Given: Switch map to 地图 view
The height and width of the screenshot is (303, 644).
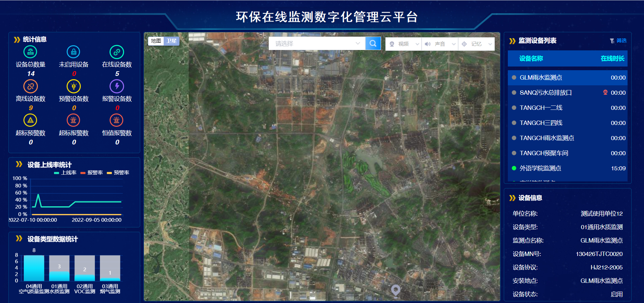Looking at the screenshot, I should [x=156, y=41].
